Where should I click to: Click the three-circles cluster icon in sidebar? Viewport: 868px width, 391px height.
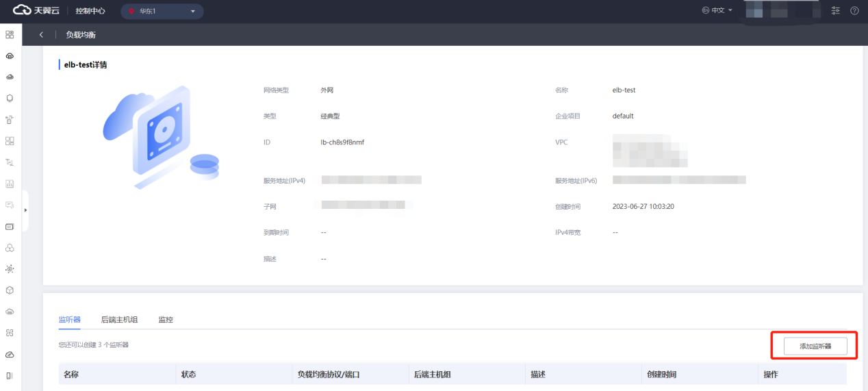coord(10,248)
